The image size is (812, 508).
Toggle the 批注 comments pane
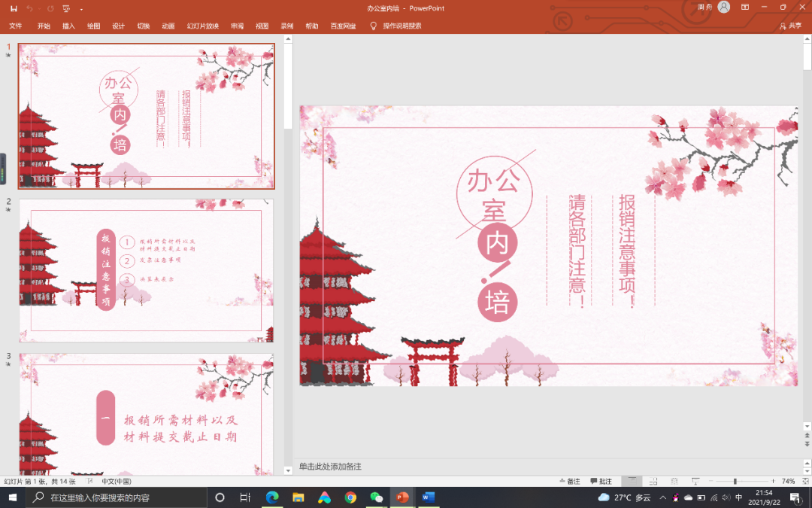(601, 481)
